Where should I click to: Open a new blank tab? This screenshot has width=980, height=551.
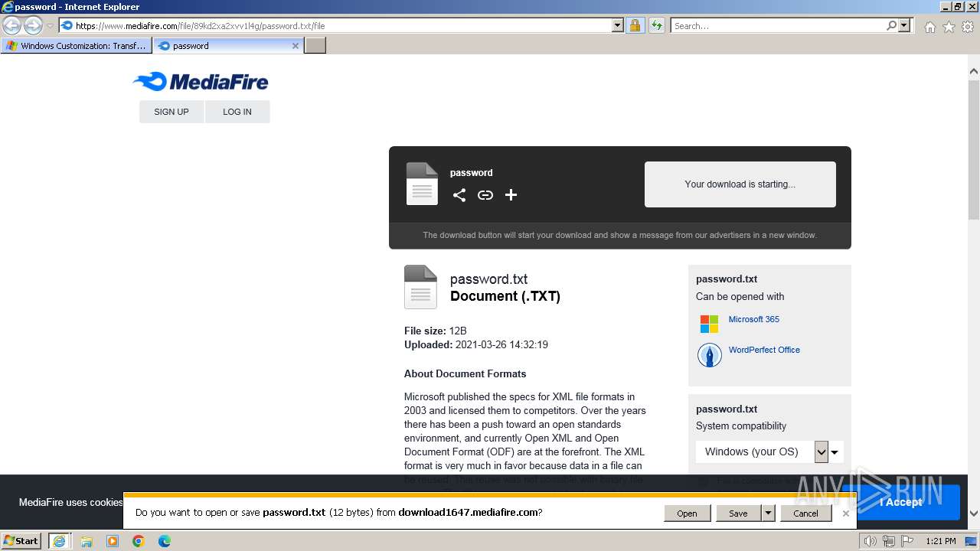(315, 46)
